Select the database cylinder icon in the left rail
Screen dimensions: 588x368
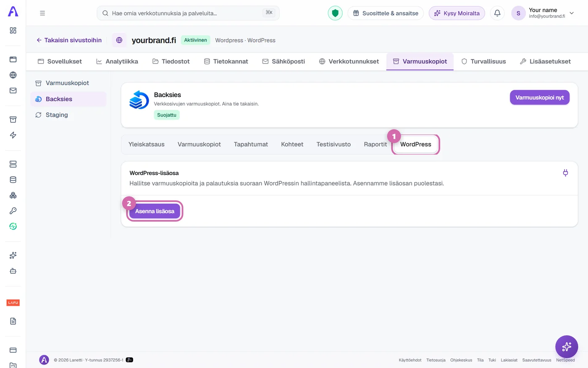tap(13, 180)
